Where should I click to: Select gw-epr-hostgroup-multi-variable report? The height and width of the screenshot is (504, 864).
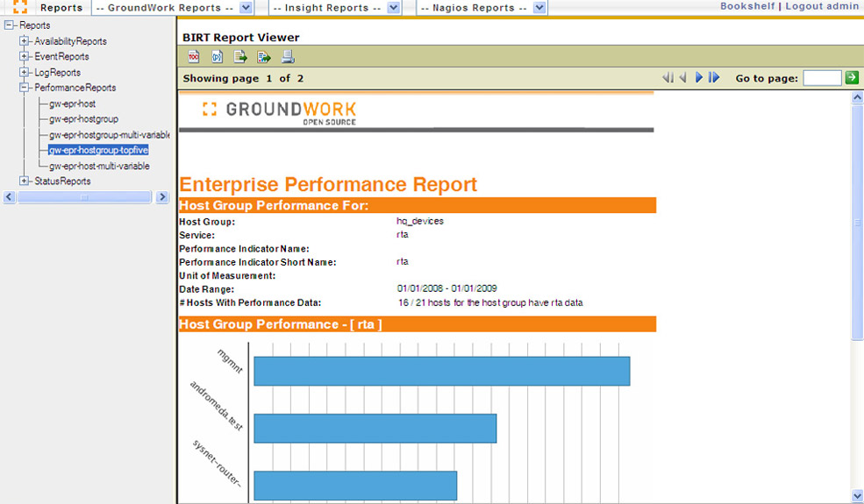[x=109, y=134]
